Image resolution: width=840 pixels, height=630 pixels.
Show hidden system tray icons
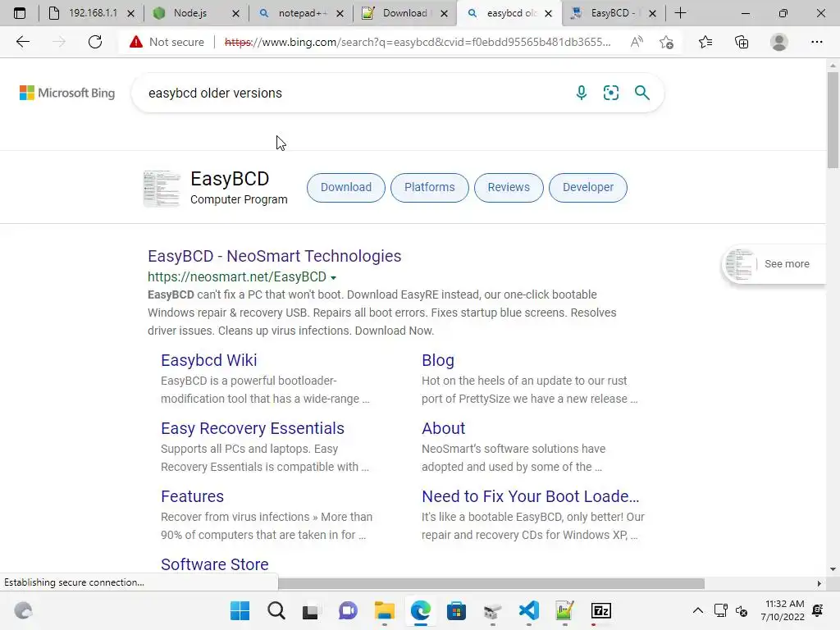697,610
